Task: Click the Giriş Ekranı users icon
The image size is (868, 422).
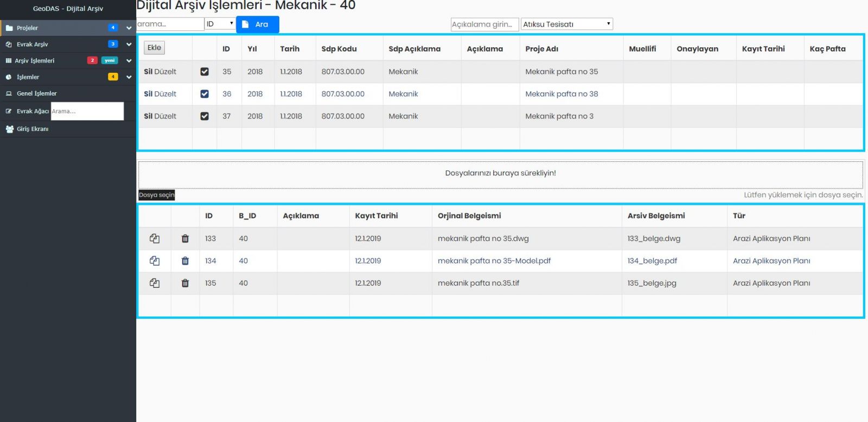Action: (9, 129)
